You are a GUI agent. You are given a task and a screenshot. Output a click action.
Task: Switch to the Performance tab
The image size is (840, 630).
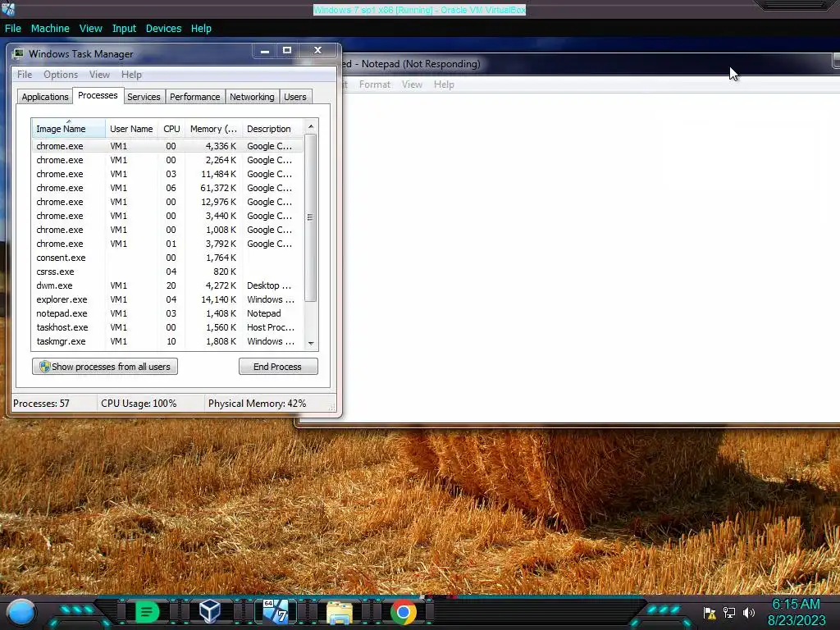(195, 97)
